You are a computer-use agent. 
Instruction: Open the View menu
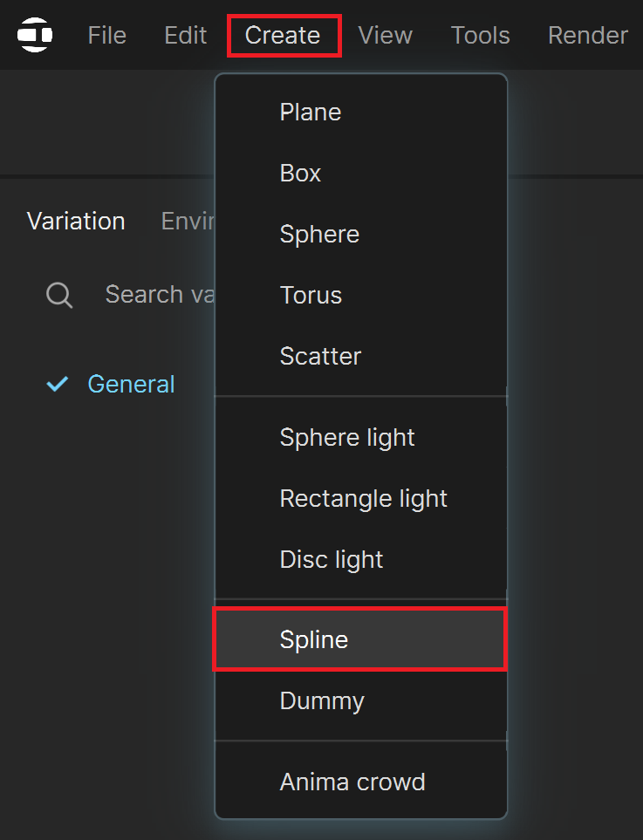point(386,36)
